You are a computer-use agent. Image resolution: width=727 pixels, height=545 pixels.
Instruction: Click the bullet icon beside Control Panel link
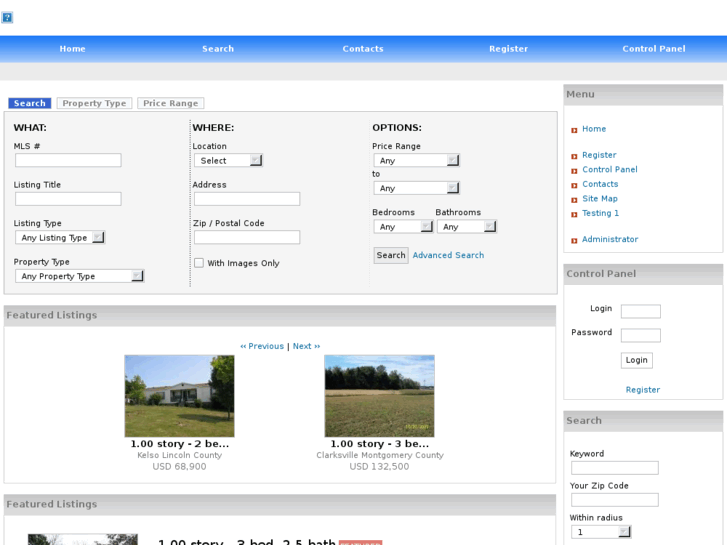(574, 170)
